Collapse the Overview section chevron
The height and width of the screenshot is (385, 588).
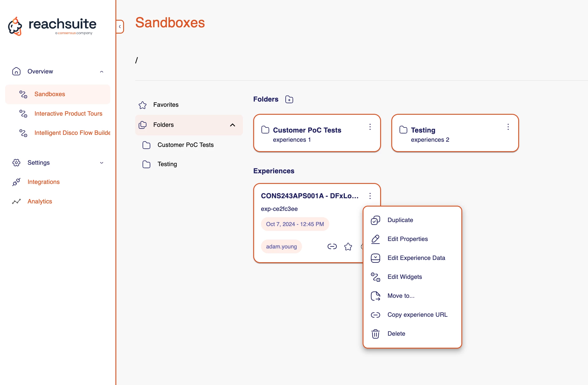(102, 72)
